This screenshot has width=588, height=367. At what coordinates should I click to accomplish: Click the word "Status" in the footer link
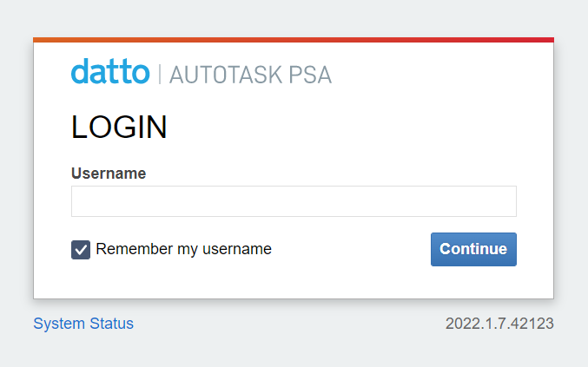[x=112, y=324]
